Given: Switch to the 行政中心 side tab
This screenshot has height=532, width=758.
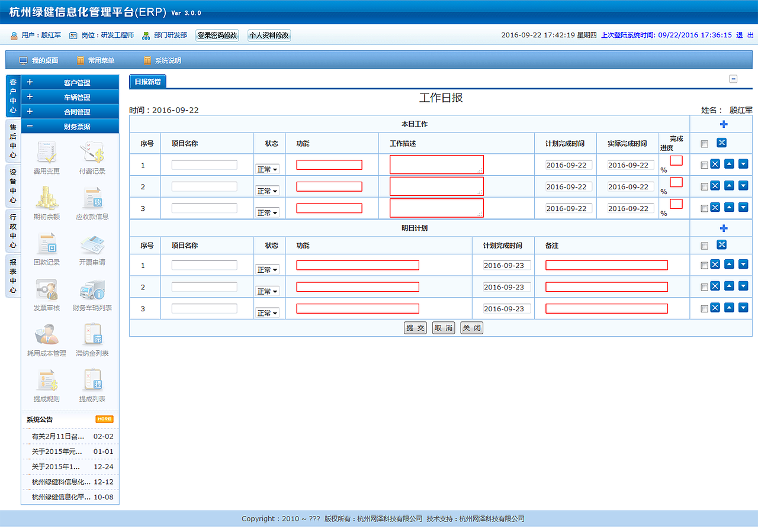Looking at the screenshot, I should coord(13,231).
